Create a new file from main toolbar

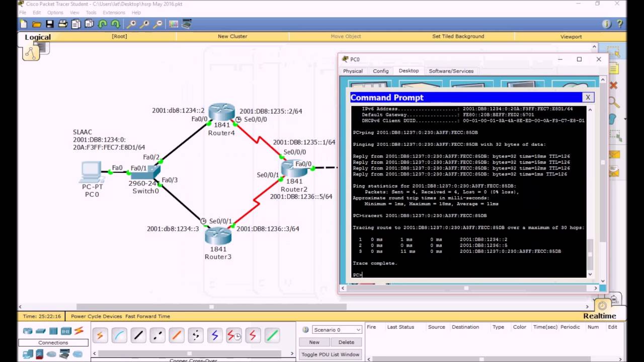24,24
